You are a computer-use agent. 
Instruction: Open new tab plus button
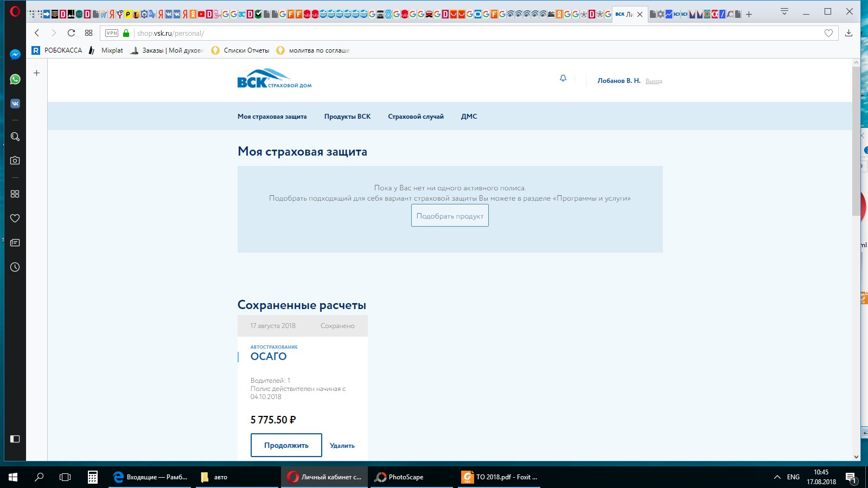click(749, 15)
